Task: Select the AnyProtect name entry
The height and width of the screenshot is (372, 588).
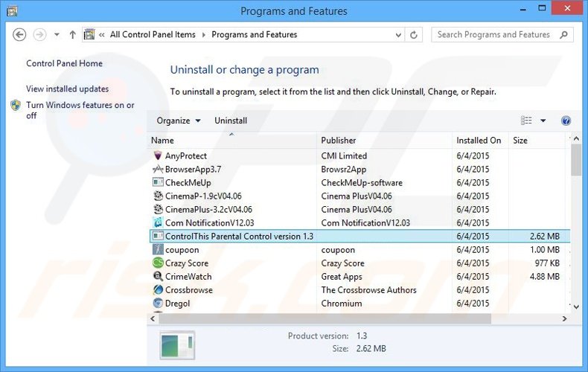Action: point(186,155)
